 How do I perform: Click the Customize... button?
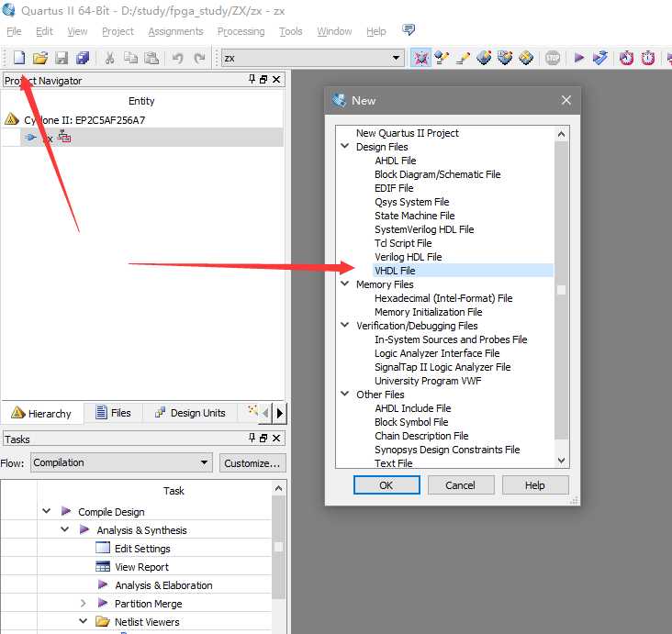(x=252, y=463)
